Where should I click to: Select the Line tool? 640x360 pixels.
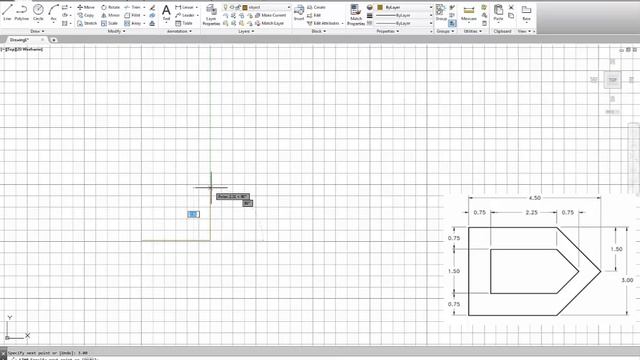(x=7, y=12)
